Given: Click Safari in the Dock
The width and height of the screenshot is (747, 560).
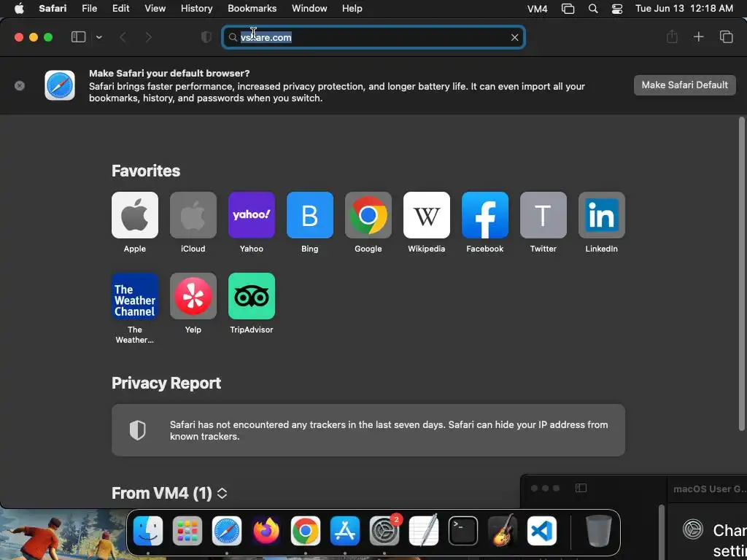Looking at the screenshot, I should (x=227, y=531).
